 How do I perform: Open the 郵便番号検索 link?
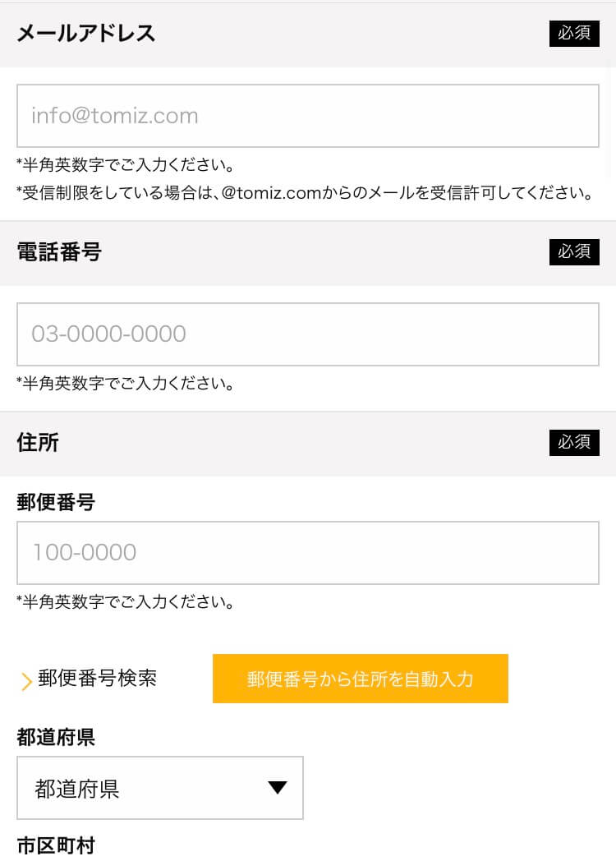pyautogui.click(x=97, y=679)
